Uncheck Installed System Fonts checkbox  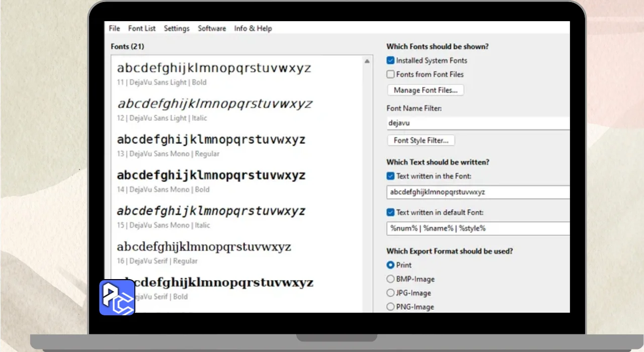point(390,60)
